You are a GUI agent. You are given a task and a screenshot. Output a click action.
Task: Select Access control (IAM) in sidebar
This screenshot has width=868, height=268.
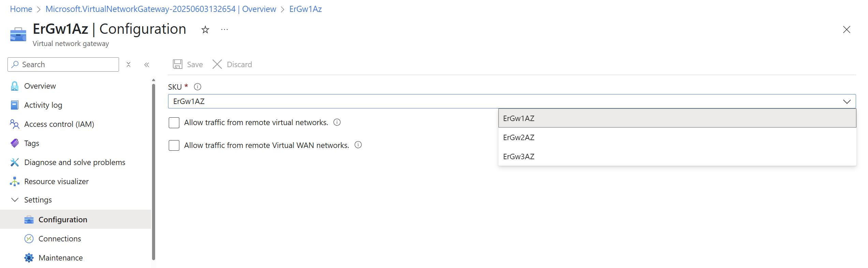coord(59,124)
